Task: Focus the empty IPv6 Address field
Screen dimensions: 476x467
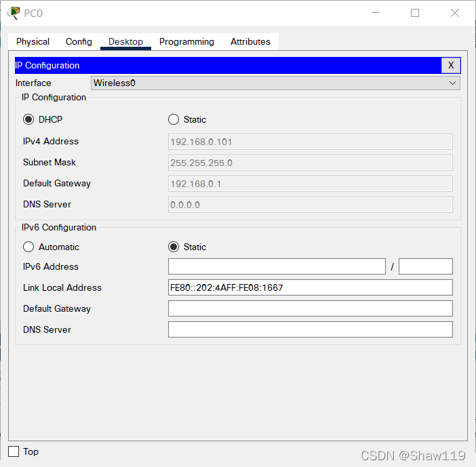Action: click(x=277, y=266)
